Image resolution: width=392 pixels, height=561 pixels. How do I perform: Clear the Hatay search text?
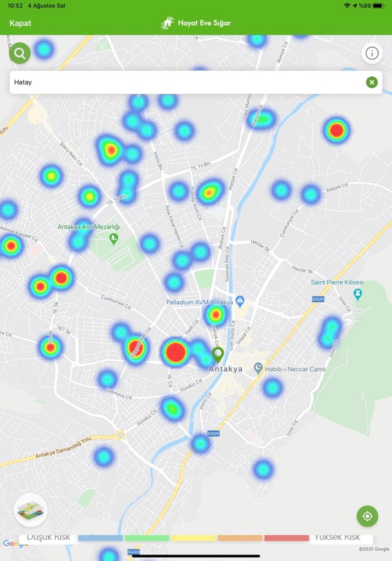(x=372, y=82)
